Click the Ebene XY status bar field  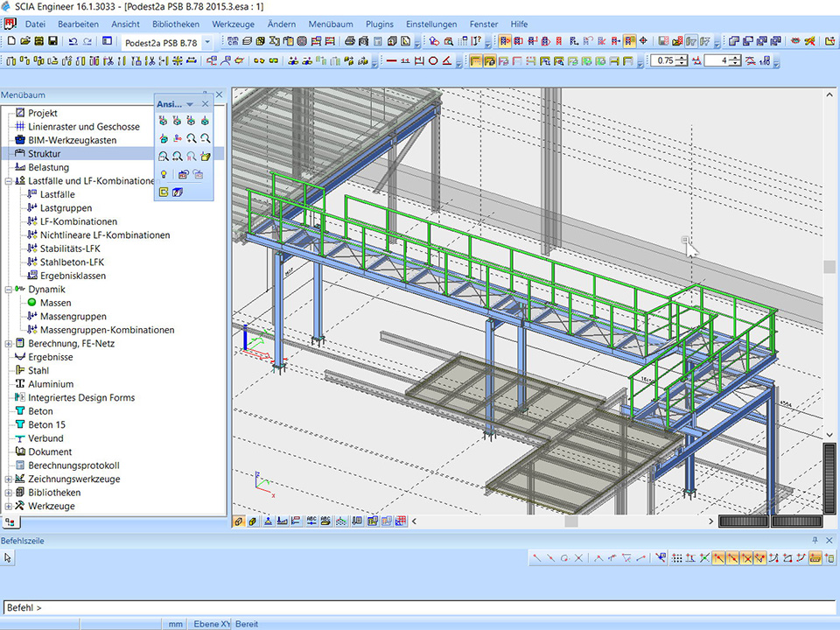212,624
